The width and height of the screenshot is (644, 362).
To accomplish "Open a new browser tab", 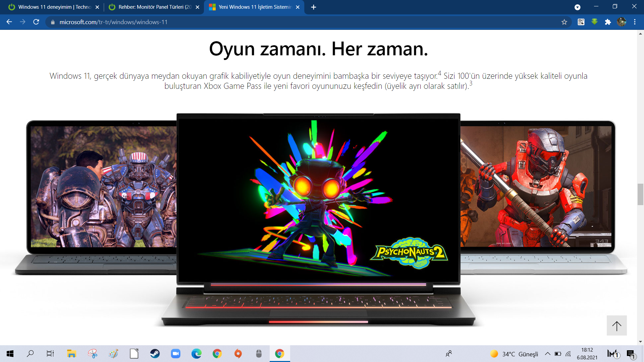I will pyautogui.click(x=313, y=7).
